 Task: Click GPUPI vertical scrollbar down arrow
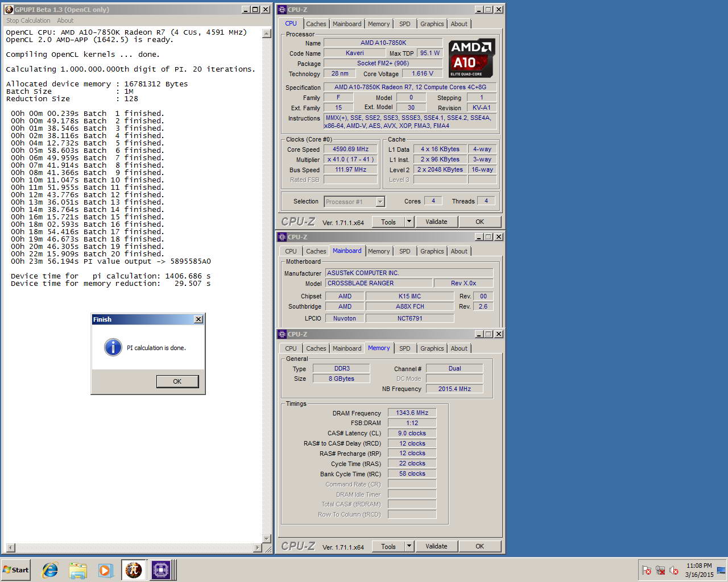pos(267,538)
